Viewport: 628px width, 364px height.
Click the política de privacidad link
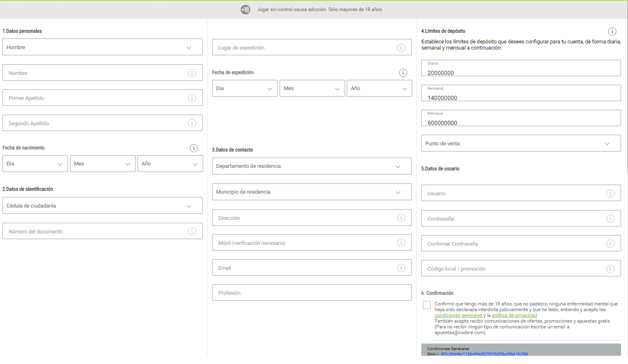pos(514,315)
